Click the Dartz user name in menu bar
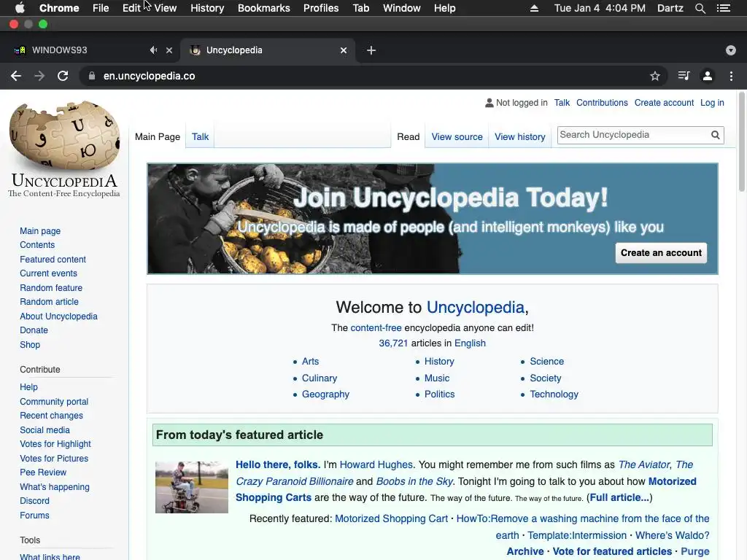The width and height of the screenshot is (747, 560). (x=670, y=8)
